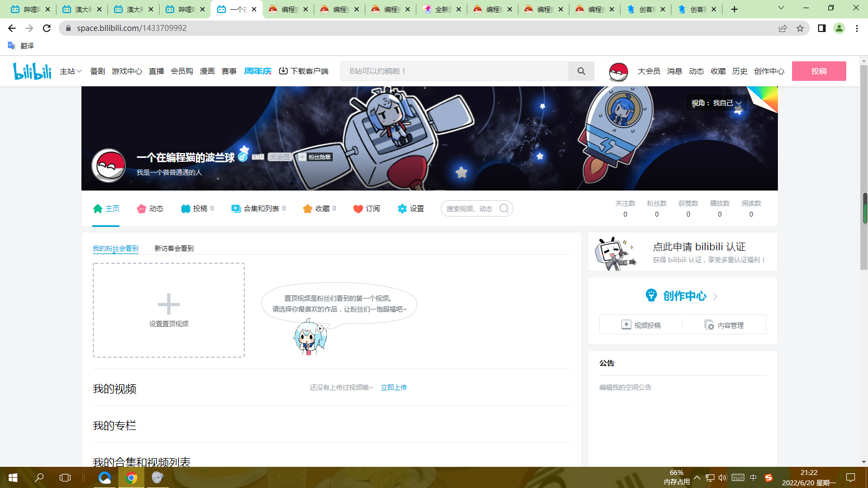Open Chrome from the taskbar
This screenshot has width=868, height=488.
(131, 478)
